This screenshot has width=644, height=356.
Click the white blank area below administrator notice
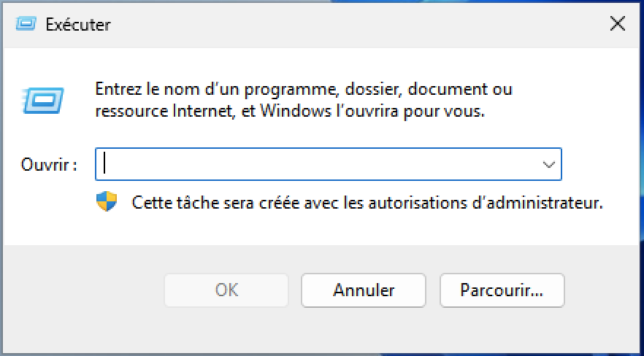click(321, 229)
